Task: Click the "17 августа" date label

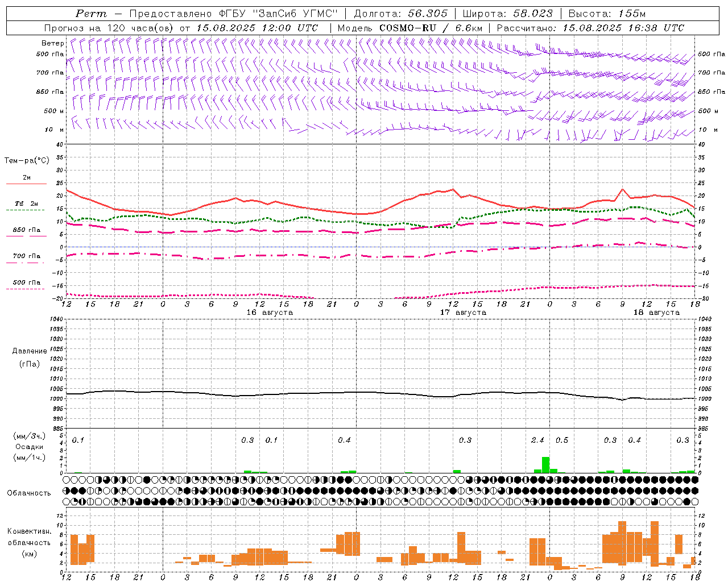Action: [463, 313]
